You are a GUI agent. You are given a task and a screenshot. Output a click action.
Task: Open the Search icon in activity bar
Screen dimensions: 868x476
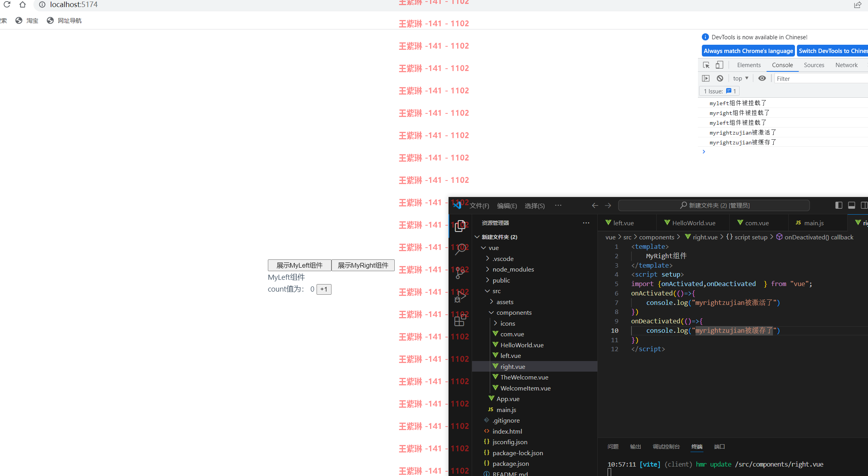tap(460, 249)
